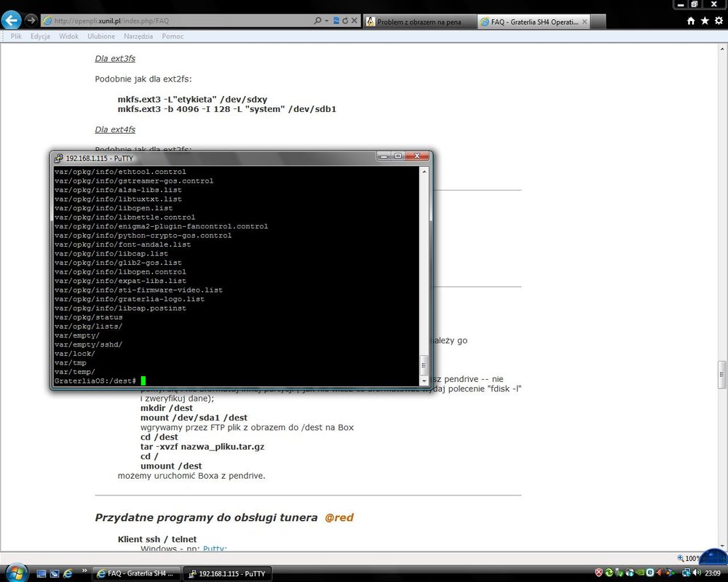Screen dimensions: 728x582
Task: Click the NVIDIA tray icon
Action: click(x=638, y=573)
